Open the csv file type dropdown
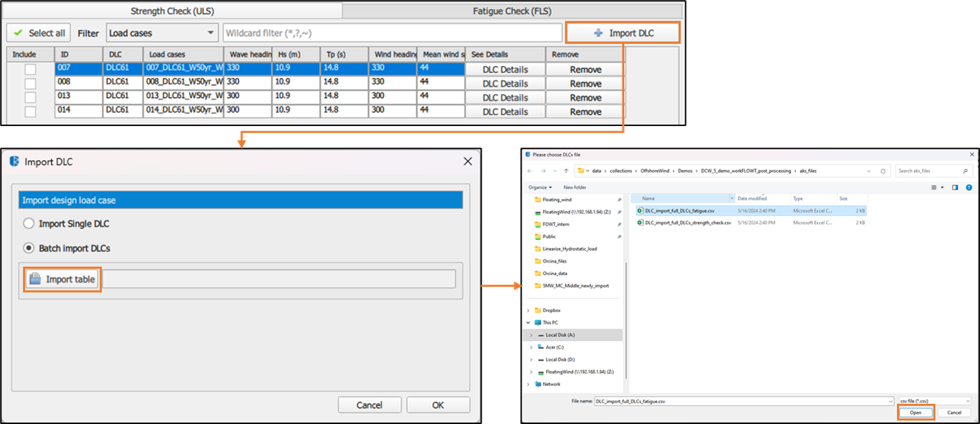 [x=935, y=401]
